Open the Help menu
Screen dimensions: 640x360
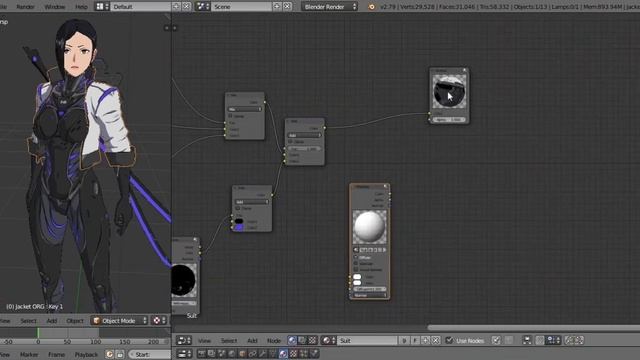pos(81,7)
